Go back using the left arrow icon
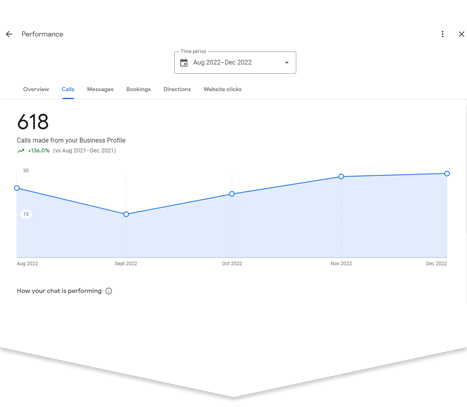The height and width of the screenshot is (407, 467). [9, 34]
